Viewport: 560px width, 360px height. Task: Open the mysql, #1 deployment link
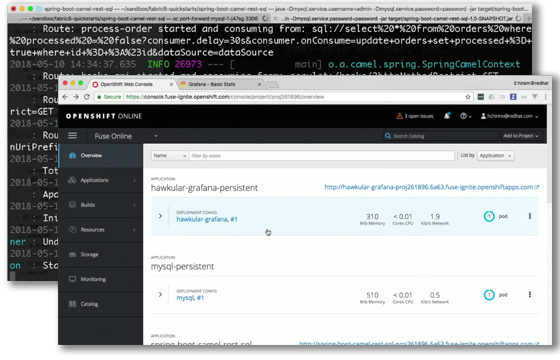[190, 298]
